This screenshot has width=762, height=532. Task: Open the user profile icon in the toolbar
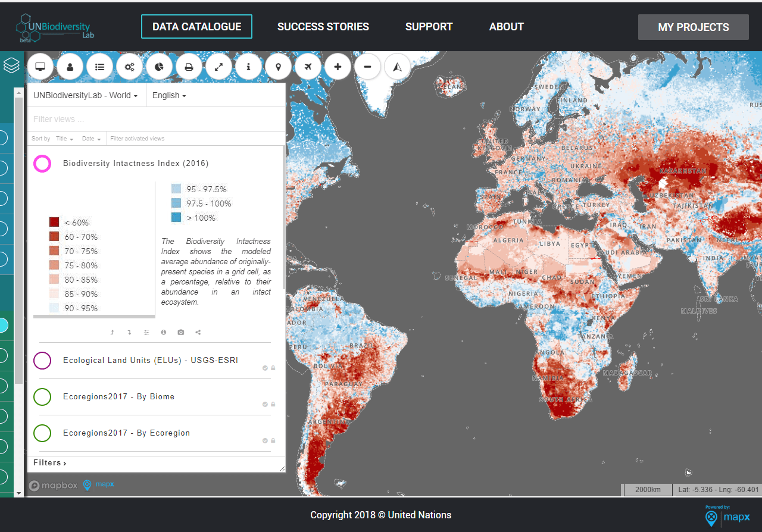[x=70, y=67]
